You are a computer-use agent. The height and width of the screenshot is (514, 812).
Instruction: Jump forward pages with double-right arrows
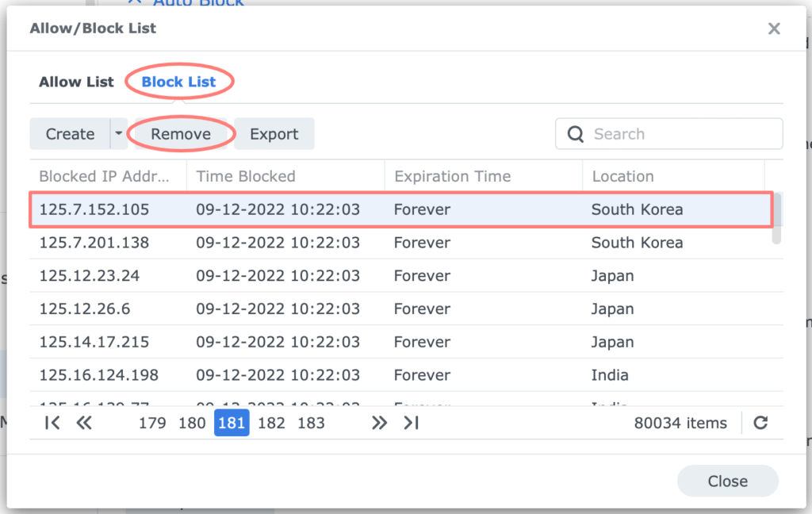tap(379, 423)
